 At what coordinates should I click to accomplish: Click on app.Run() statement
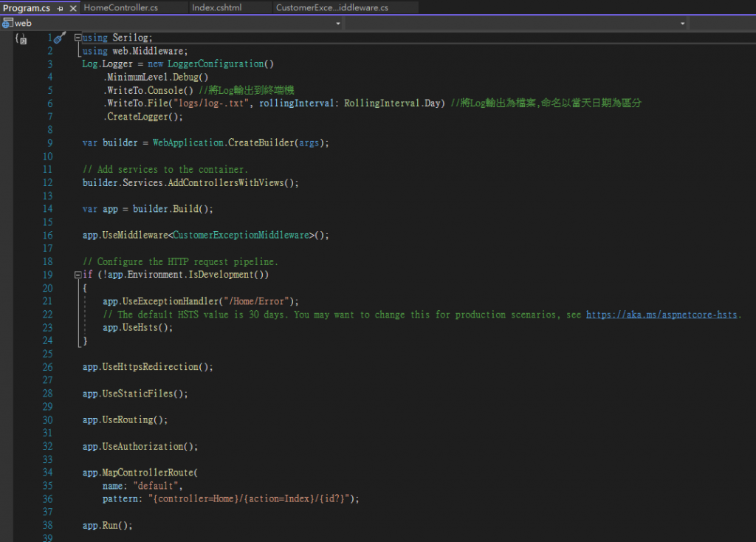click(x=107, y=526)
